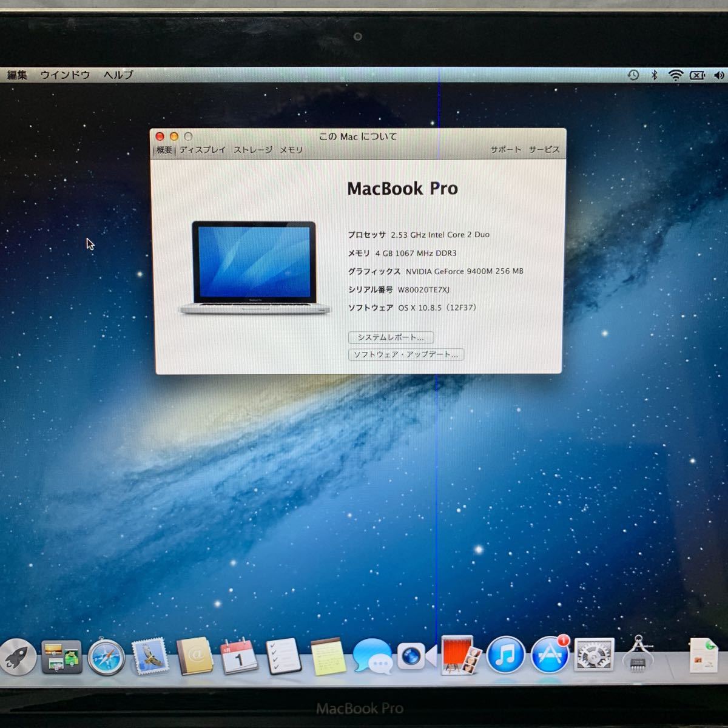Switch to the メモリ tab
The width and height of the screenshot is (728, 728).
coord(291,149)
